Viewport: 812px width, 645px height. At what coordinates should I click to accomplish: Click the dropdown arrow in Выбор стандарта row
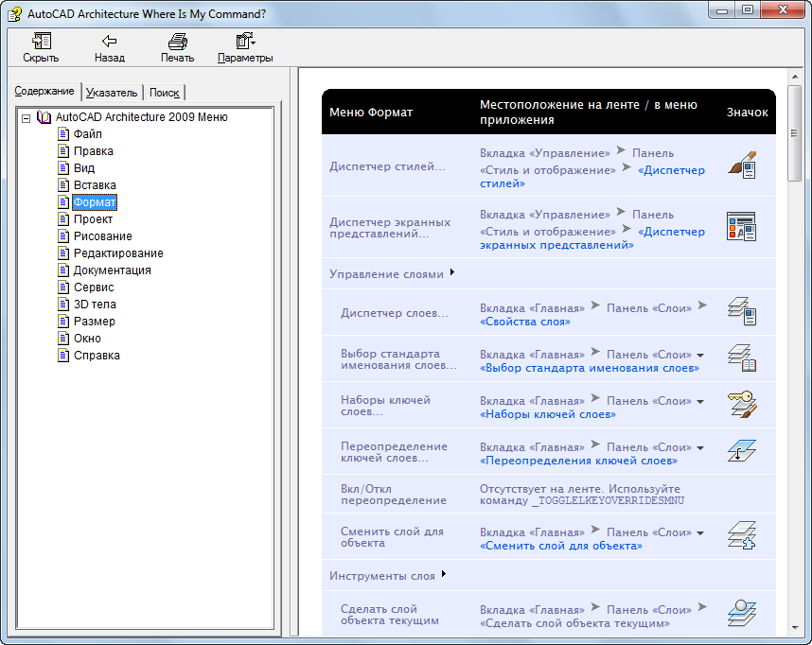point(700,356)
